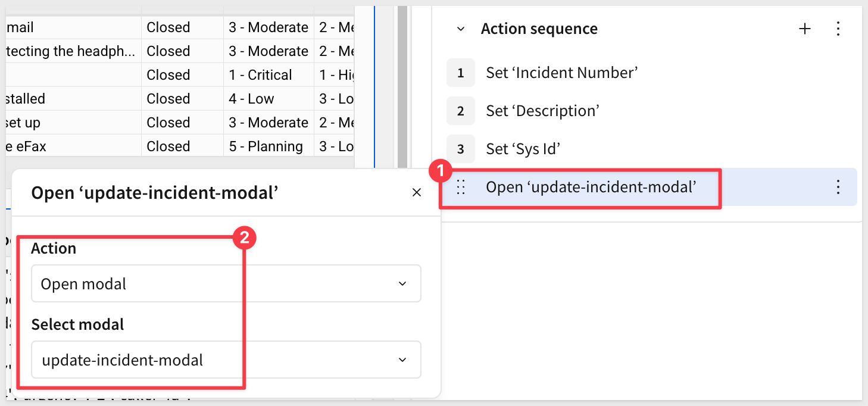Select the Set 'Description' action

click(542, 111)
